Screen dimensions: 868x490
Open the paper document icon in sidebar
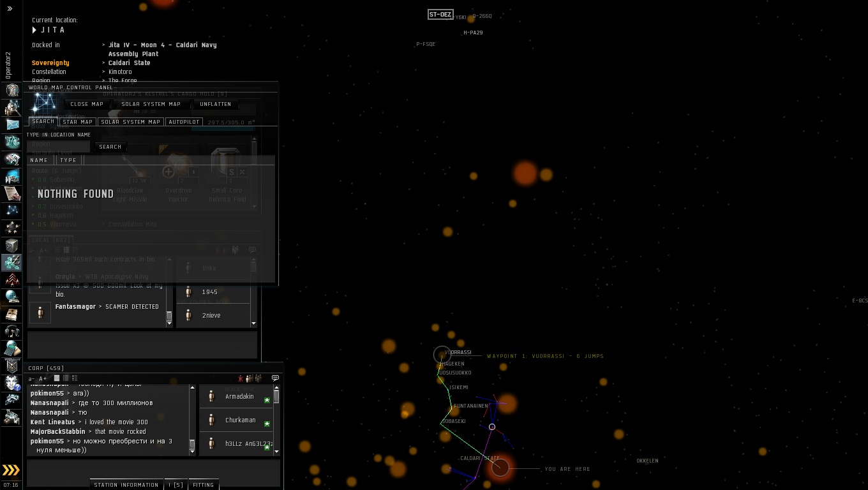[x=12, y=193]
